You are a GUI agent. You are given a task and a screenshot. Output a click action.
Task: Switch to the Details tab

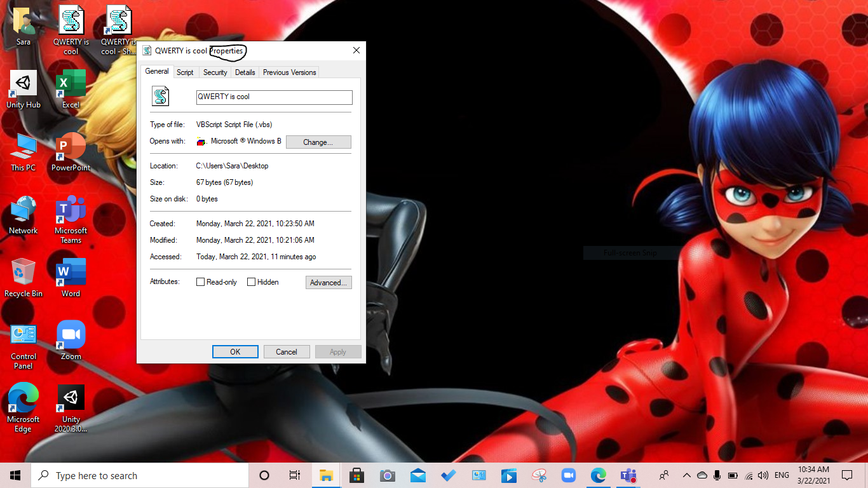click(x=245, y=72)
